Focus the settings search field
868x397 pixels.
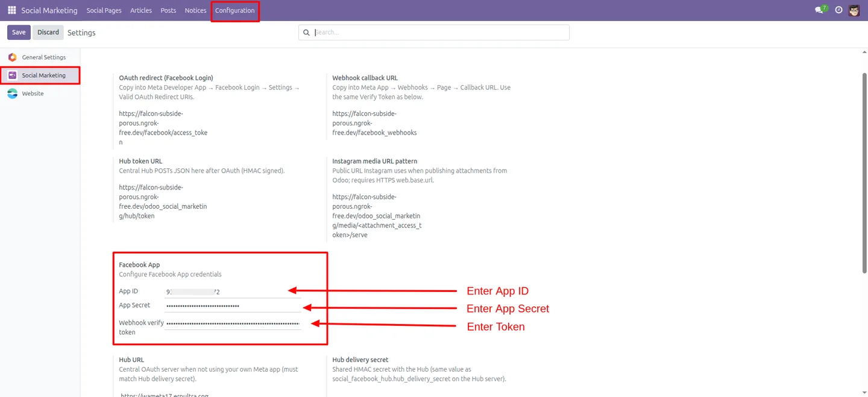pyautogui.click(x=434, y=33)
